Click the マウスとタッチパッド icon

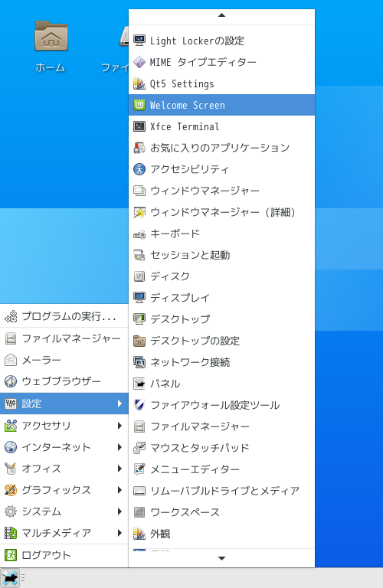tap(139, 448)
